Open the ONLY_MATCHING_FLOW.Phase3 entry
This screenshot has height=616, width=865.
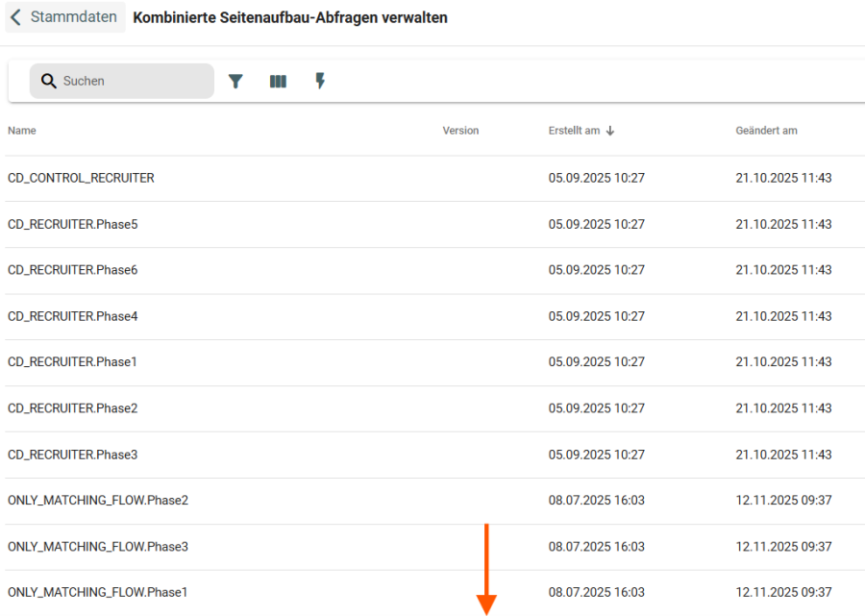tap(98, 547)
